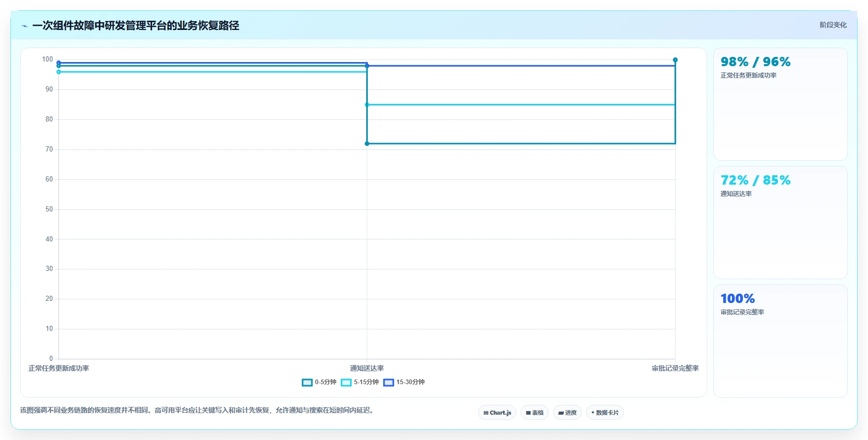This screenshot has width=868, height=440.
Task: Click the 0-5分钟 data point at 72
Action: 367,143
